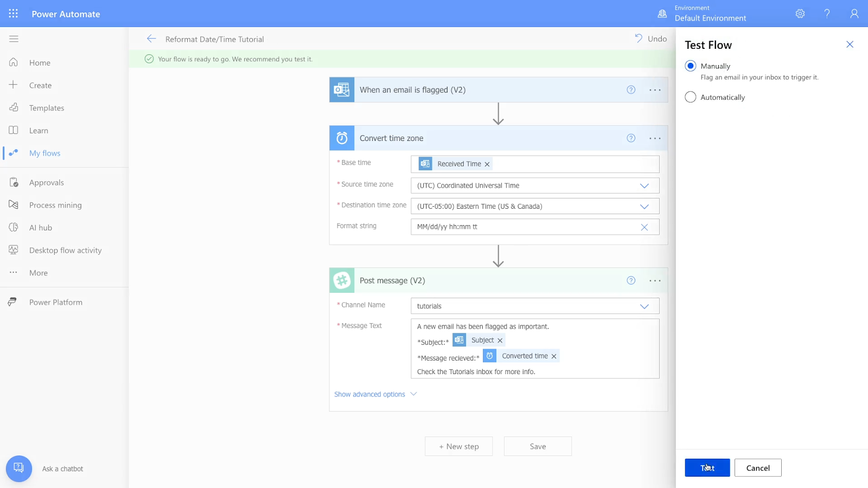Open more options for email flagged trigger
This screenshot has height=488, width=868.
[x=655, y=90]
